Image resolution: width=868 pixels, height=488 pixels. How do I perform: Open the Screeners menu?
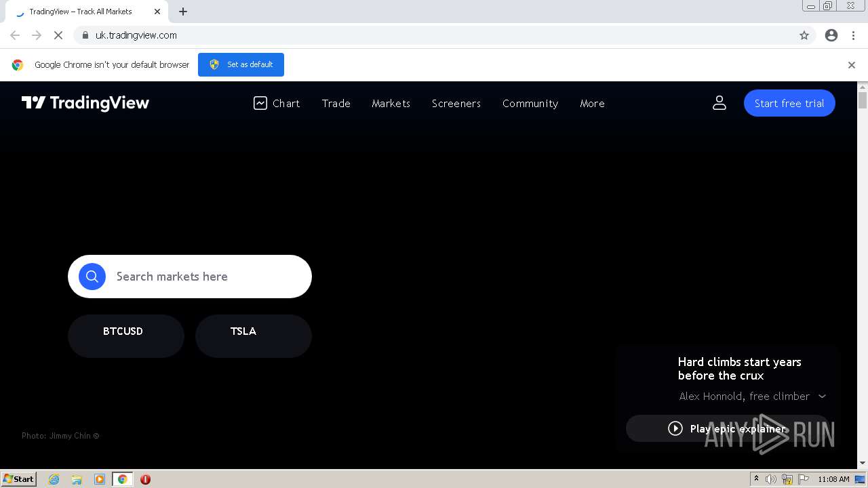coord(456,103)
